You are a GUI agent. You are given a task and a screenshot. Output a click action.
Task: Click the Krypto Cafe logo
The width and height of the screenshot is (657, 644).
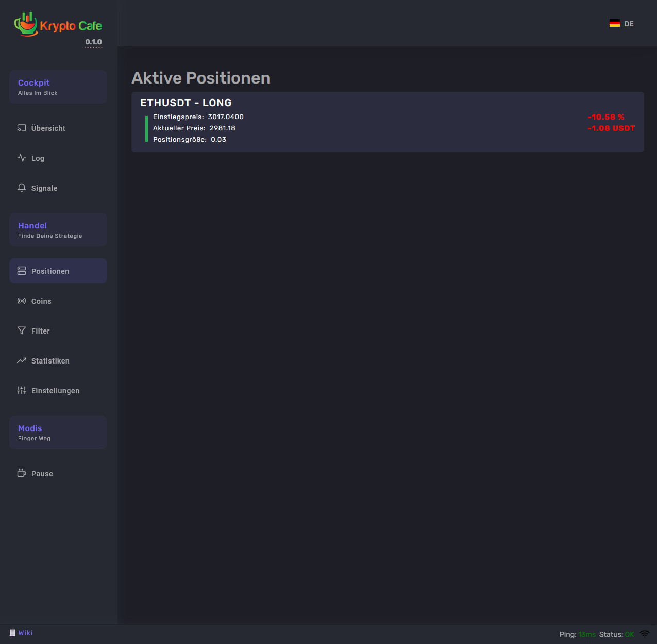[58, 24]
